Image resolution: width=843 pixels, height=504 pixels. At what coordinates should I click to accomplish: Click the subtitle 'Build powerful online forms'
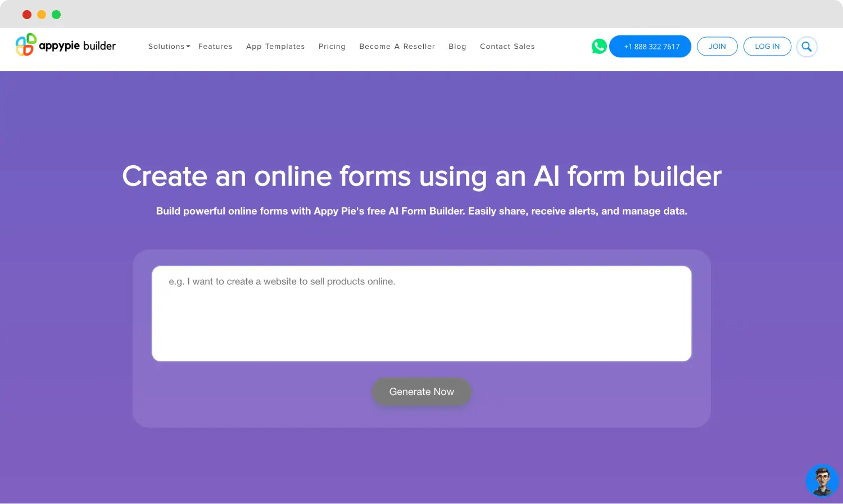(422, 211)
